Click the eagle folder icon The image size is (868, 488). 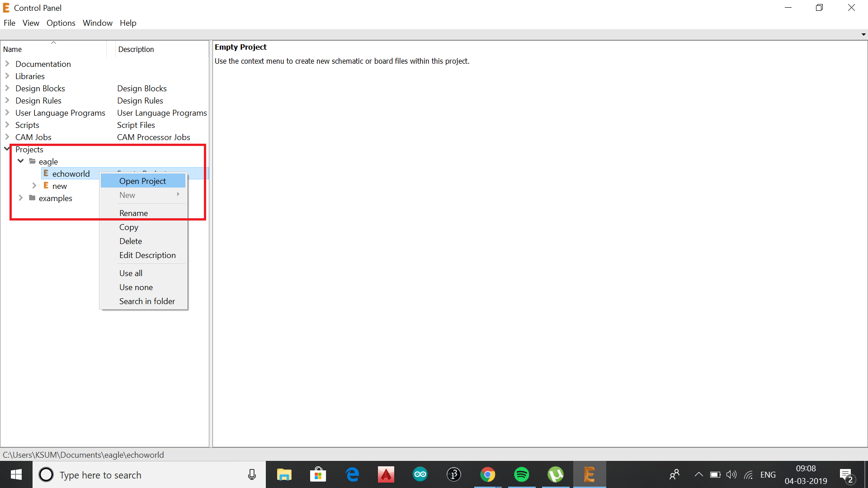click(32, 161)
